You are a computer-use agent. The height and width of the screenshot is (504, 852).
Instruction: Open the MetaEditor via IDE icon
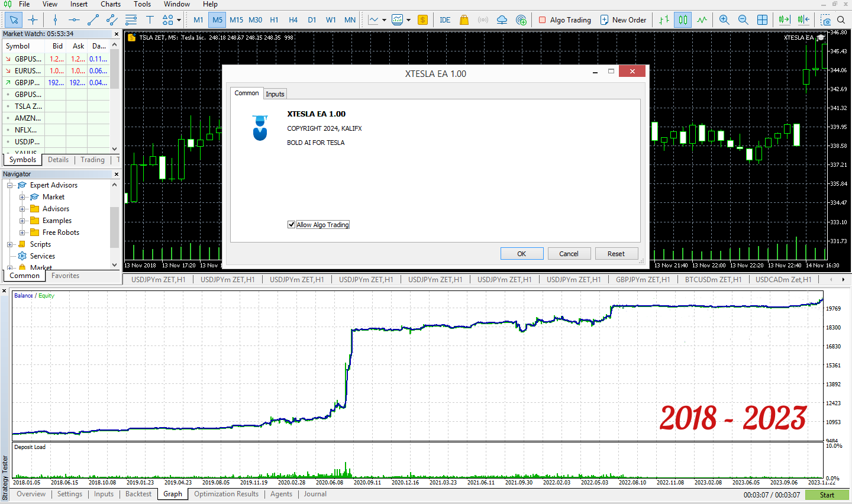(x=445, y=20)
